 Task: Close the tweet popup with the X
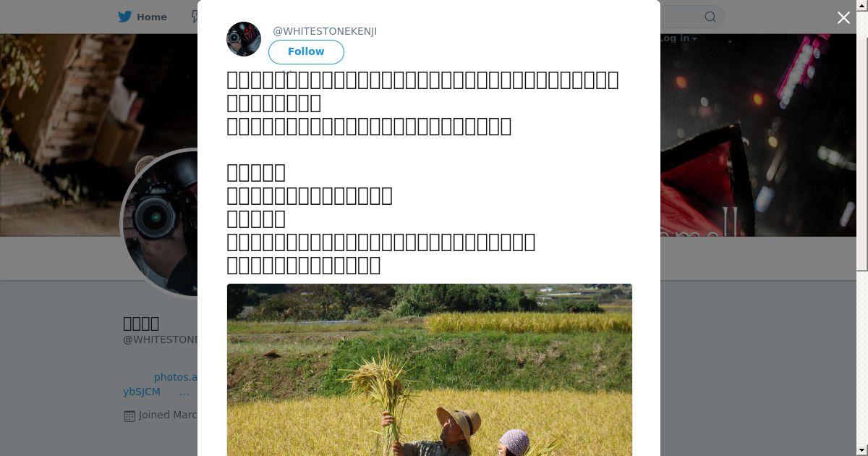843,17
